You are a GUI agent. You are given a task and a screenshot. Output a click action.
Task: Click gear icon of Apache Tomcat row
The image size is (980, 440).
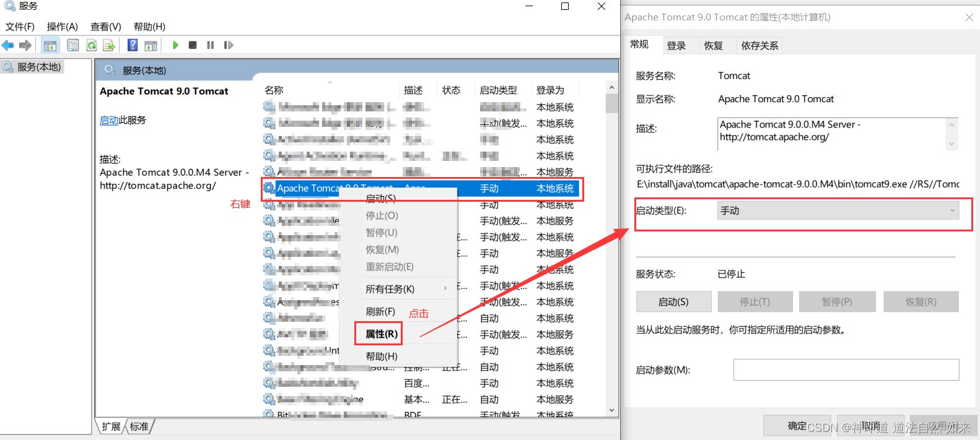(269, 188)
